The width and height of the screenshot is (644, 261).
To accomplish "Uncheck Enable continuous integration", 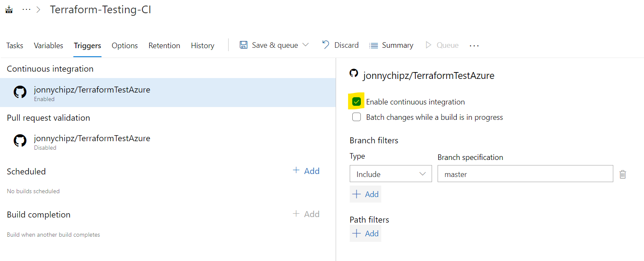I will point(357,102).
